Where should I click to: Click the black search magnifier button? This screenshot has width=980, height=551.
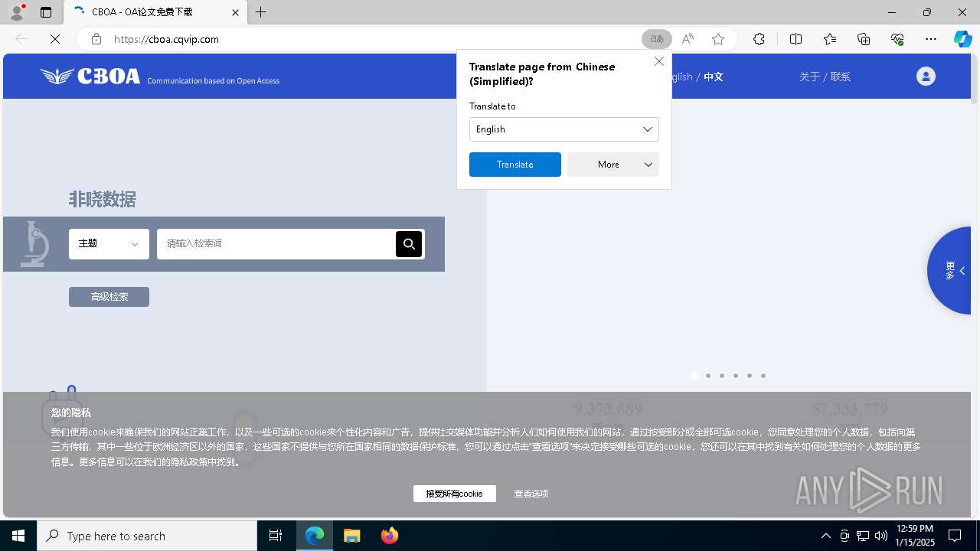click(409, 243)
